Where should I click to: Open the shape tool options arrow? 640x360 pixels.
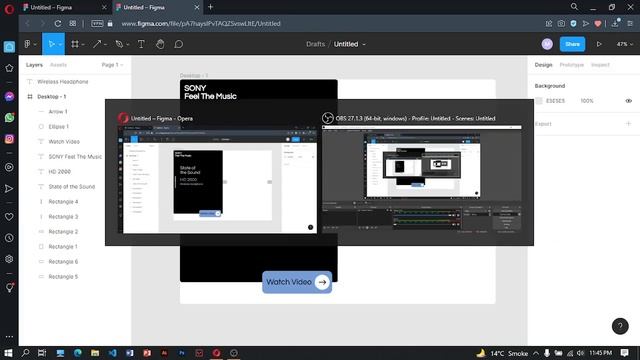(105, 44)
